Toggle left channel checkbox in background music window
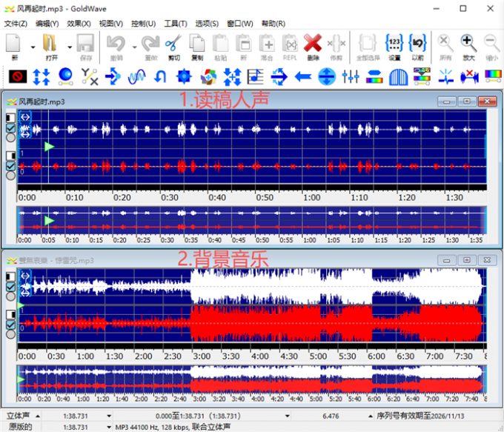The height and width of the screenshot is (432, 504). tap(10, 287)
